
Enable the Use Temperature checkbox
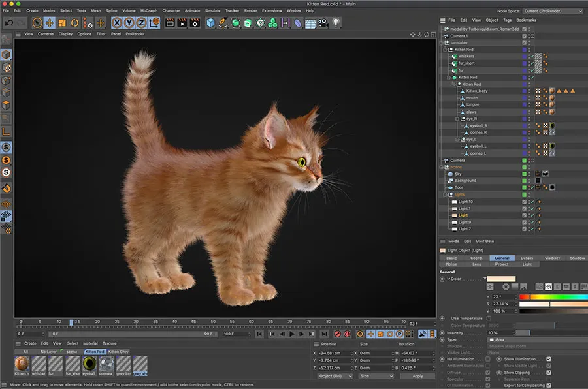pos(489,318)
